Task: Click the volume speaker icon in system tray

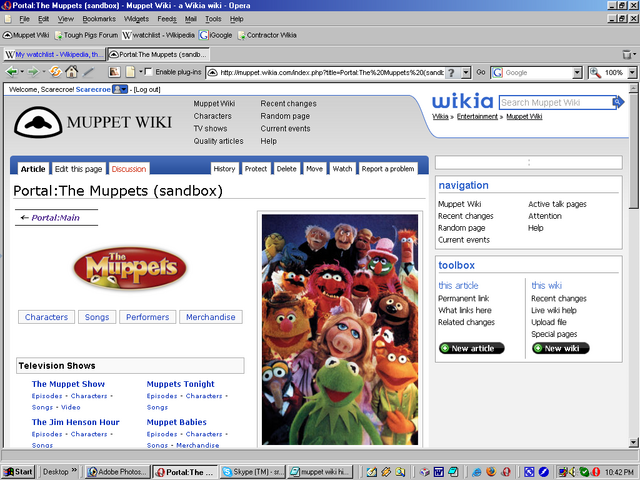Action: (573, 472)
